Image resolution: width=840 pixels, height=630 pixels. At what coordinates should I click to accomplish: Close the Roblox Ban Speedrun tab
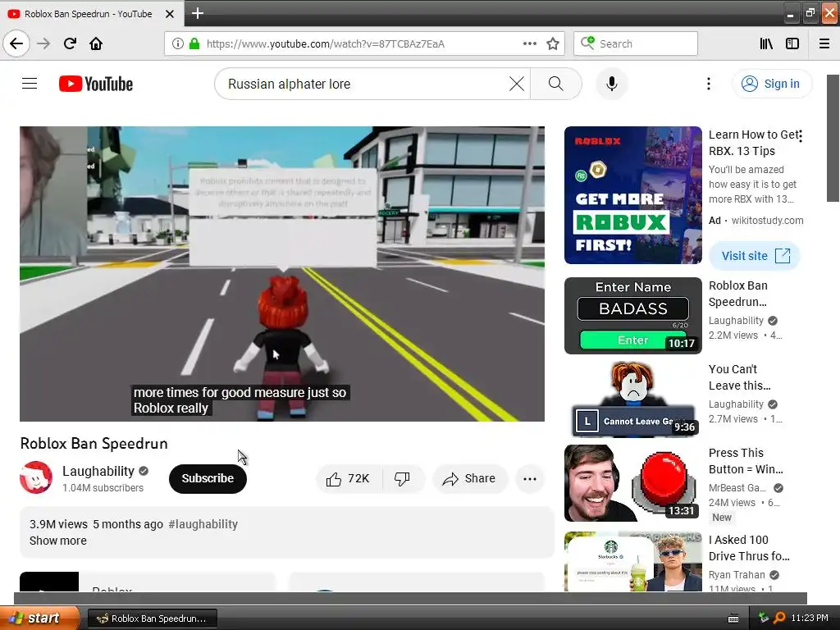click(170, 14)
